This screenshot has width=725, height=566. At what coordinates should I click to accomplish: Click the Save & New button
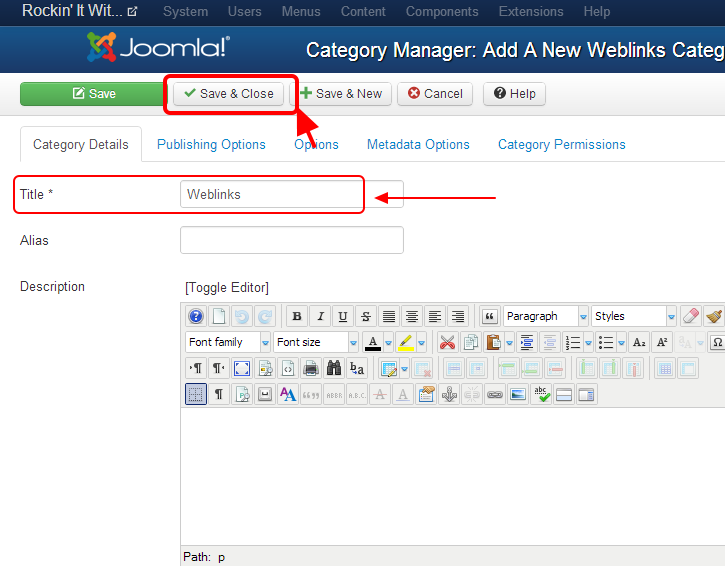tap(341, 94)
